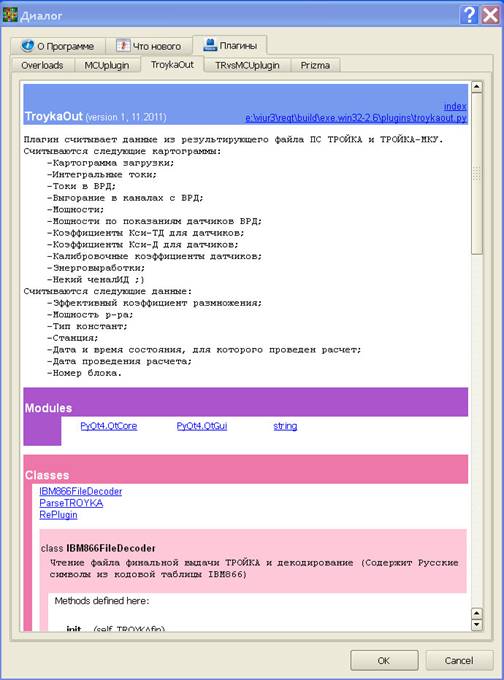Click the lower scrollbar up arrow
The height and width of the screenshot is (680, 504).
(x=477, y=614)
